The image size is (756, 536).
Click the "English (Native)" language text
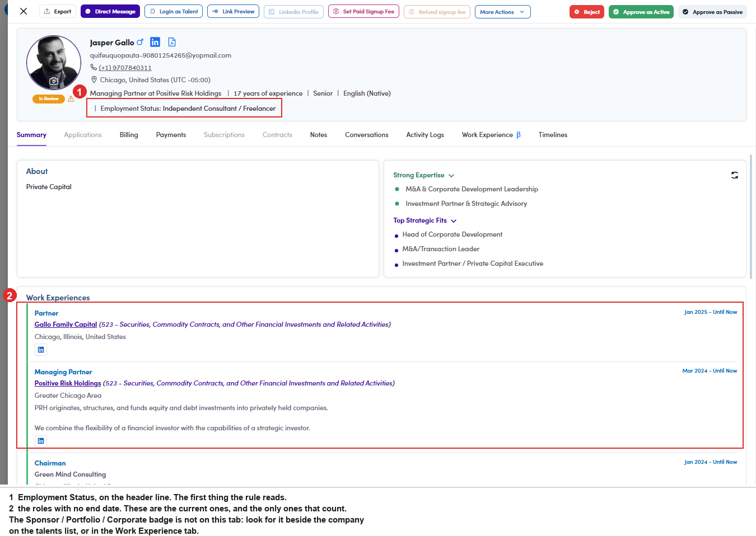pyautogui.click(x=367, y=93)
